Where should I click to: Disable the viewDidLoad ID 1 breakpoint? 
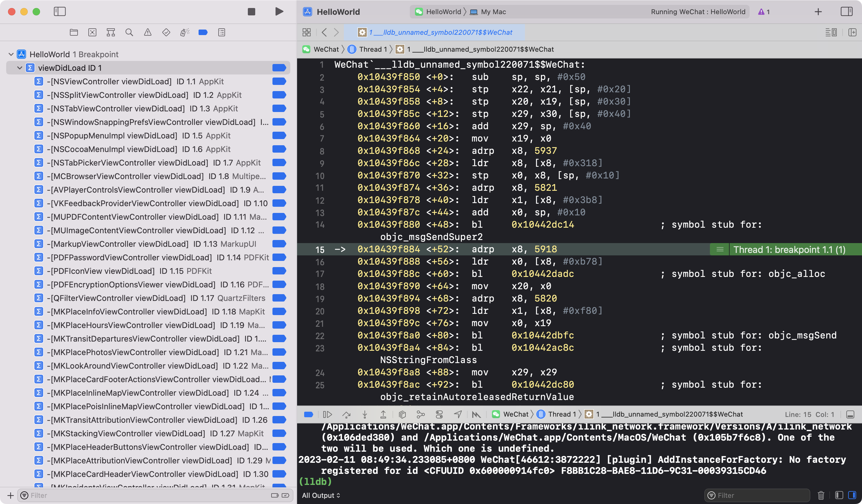pyautogui.click(x=279, y=68)
